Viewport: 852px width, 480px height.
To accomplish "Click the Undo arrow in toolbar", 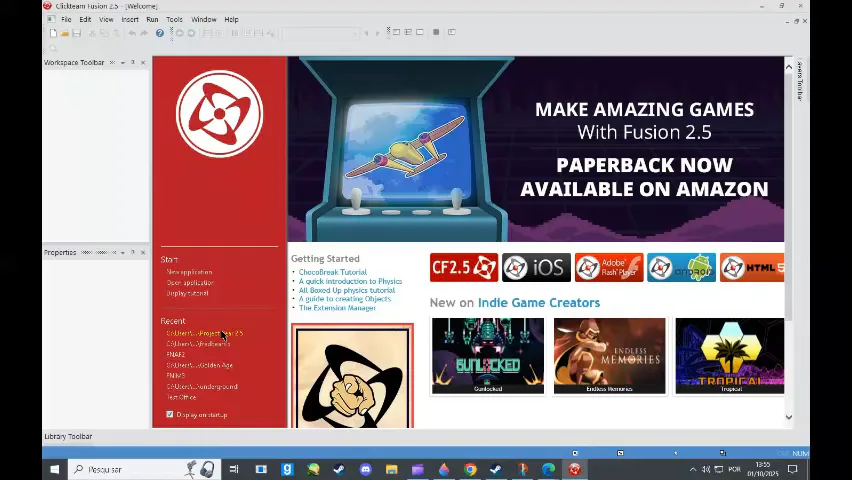I will [132, 33].
